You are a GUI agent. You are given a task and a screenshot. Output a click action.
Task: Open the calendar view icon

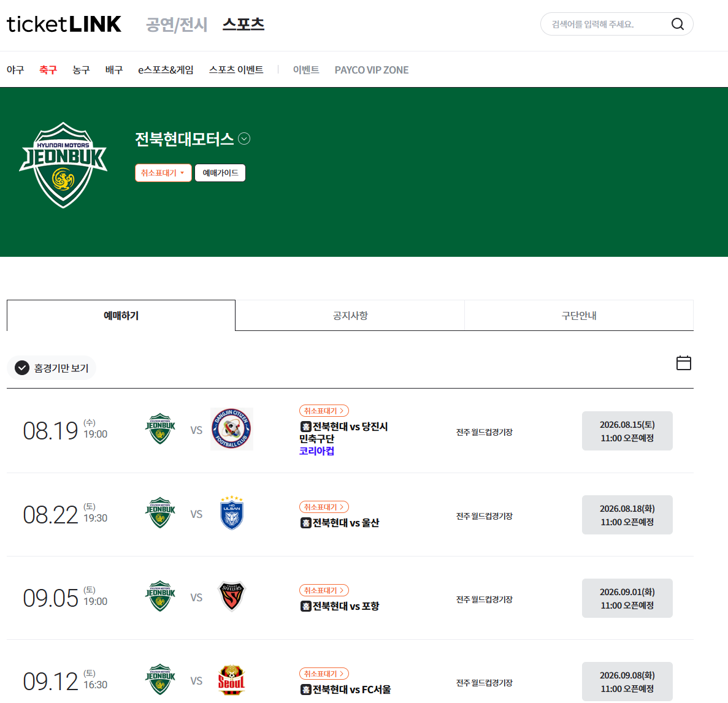pyautogui.click(x=683, y=363)
